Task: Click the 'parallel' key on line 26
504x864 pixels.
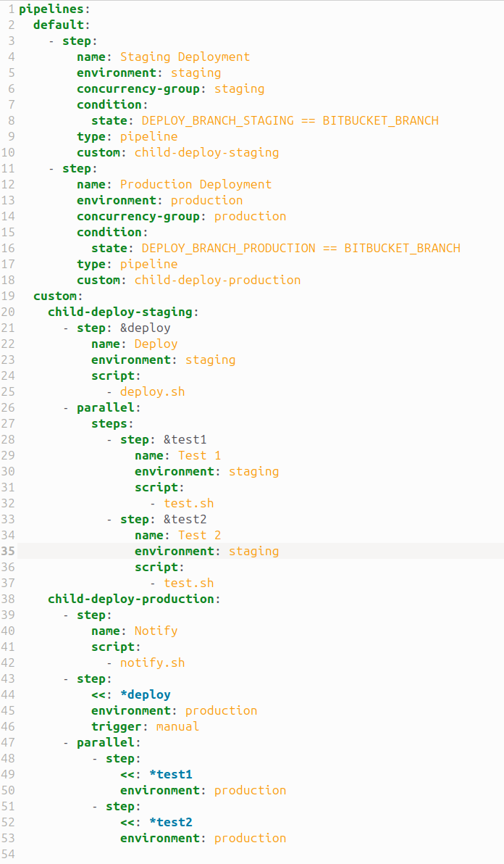Action: coord(106,408)
